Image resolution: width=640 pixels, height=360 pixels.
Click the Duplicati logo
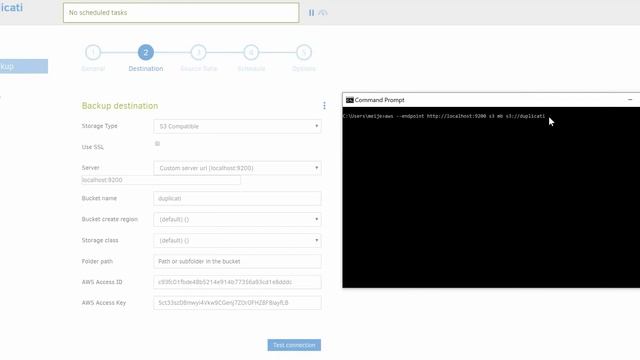click(x=11, y=8)
